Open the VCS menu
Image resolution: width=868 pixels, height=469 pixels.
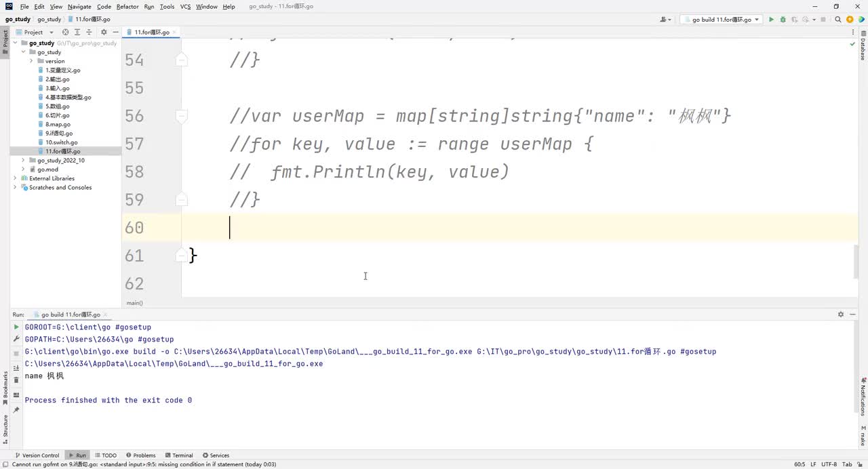[185, 6]
